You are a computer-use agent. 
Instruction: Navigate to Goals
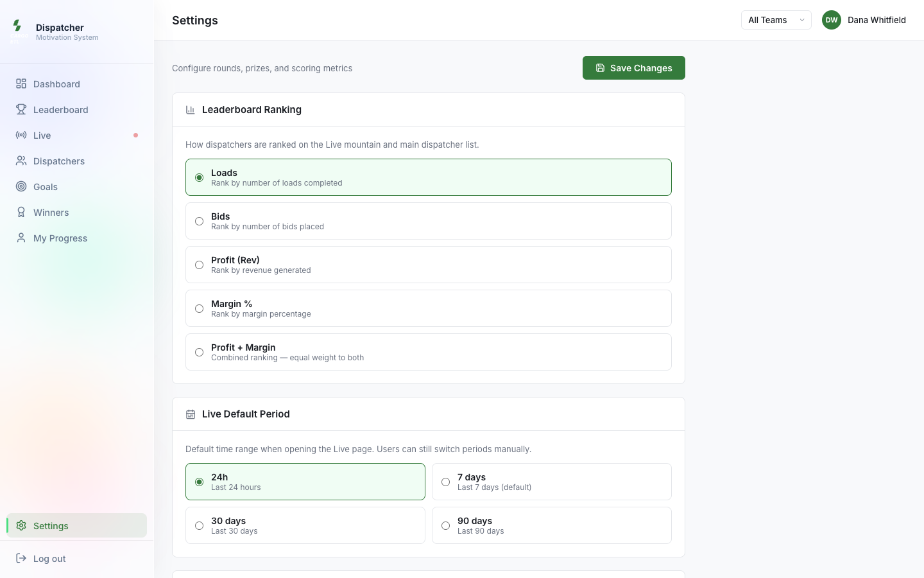point(77,186)
